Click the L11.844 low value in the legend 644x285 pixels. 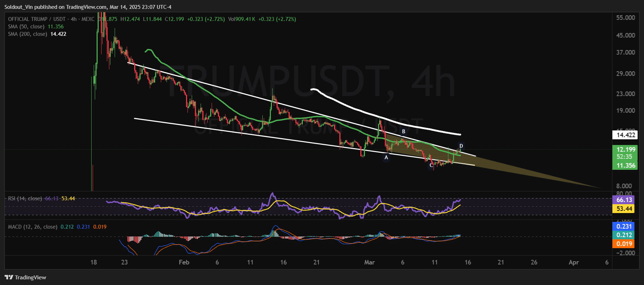pos(152,19)
